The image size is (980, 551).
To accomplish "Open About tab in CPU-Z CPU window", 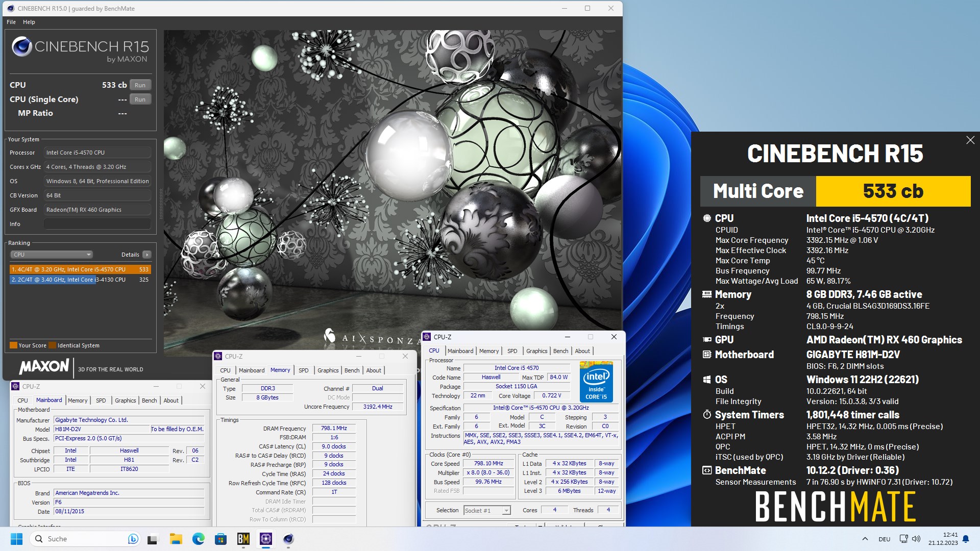I will 582,351.
